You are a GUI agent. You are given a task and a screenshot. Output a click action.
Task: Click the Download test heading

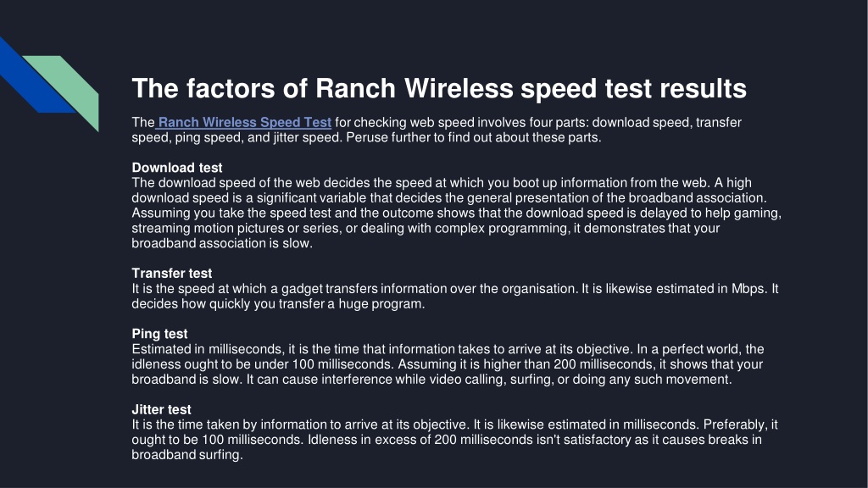(176, 168)
